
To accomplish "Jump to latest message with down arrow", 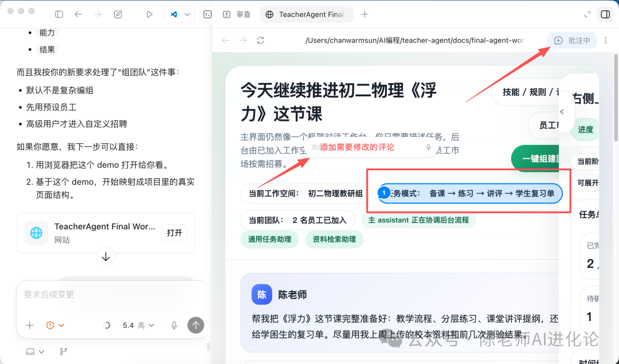I will coord(106,257).
